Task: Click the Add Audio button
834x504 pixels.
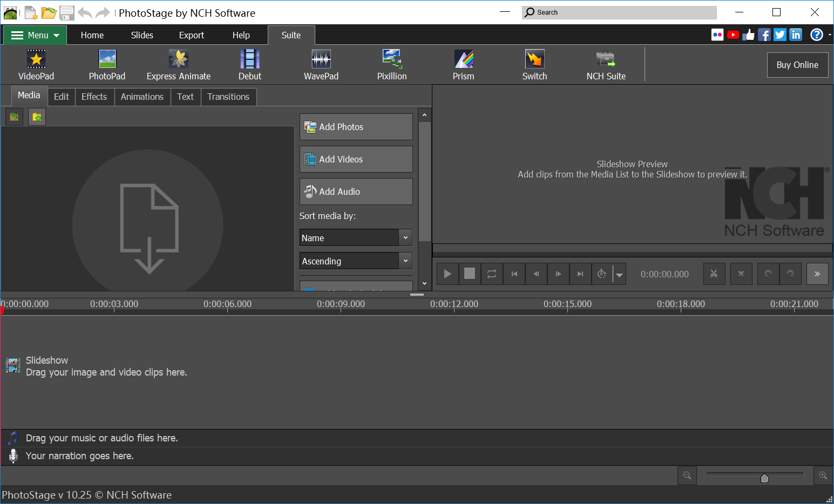Action: pos(356,192)
